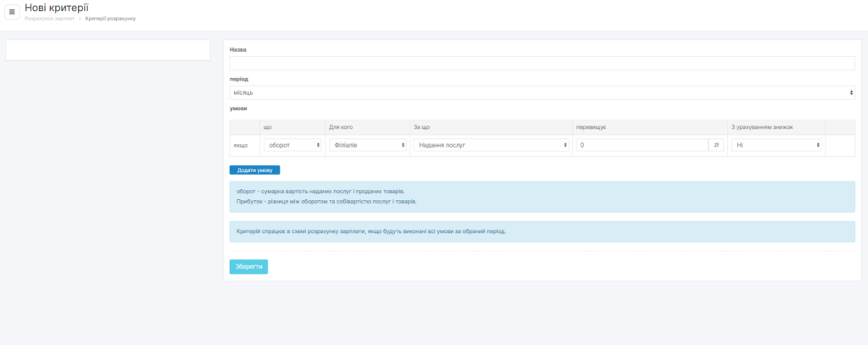Click the За що column header
The image size is (868, 345).
(x=422, y=127)
